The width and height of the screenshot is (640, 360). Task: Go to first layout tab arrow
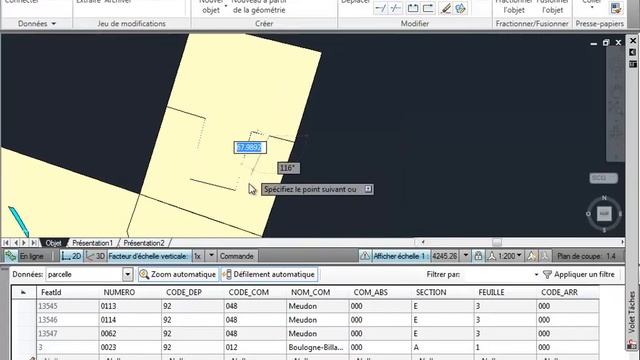pyautogui.click(x=6, y=243)
